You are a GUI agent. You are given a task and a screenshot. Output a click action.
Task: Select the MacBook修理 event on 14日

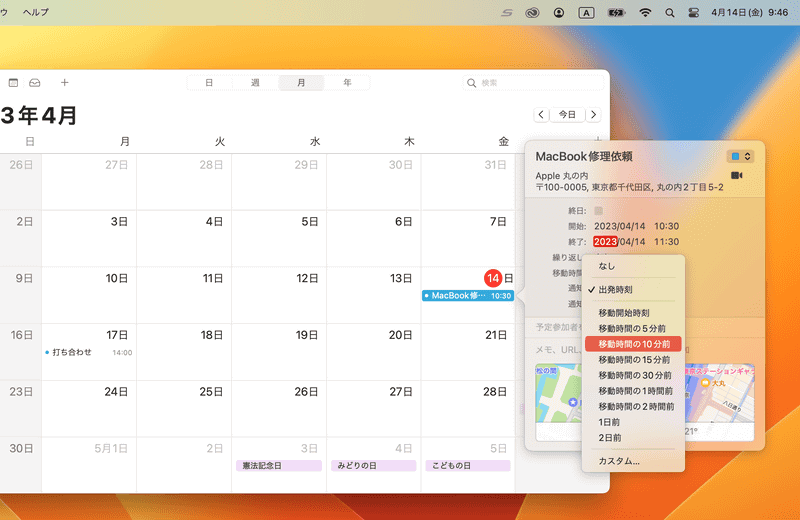coord(467,296)
